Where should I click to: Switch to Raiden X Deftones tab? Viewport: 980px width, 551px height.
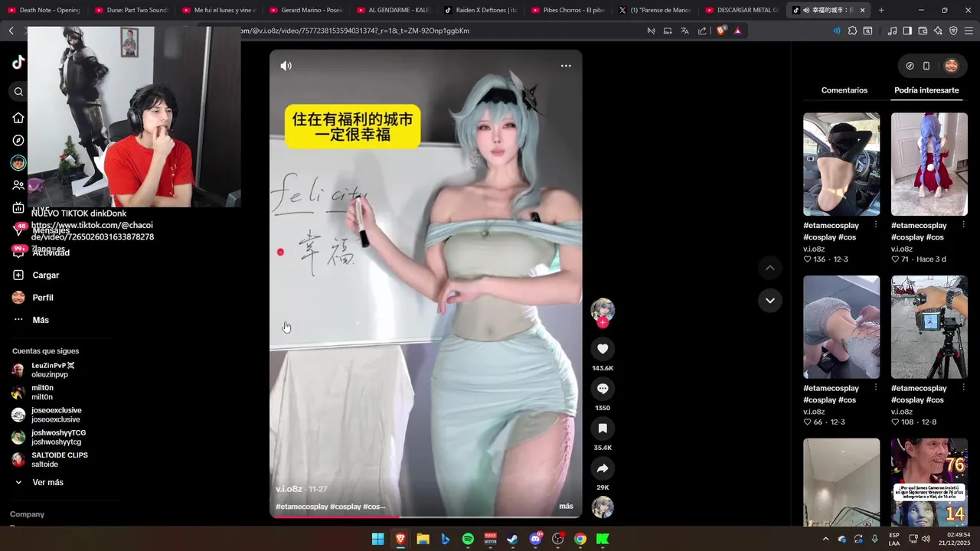click(x=481, y=10)
